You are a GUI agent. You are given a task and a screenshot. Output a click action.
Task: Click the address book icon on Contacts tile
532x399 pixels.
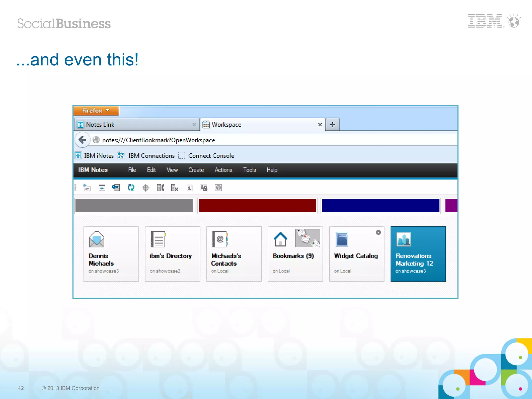pyautogui.click(x=220, y=239)
